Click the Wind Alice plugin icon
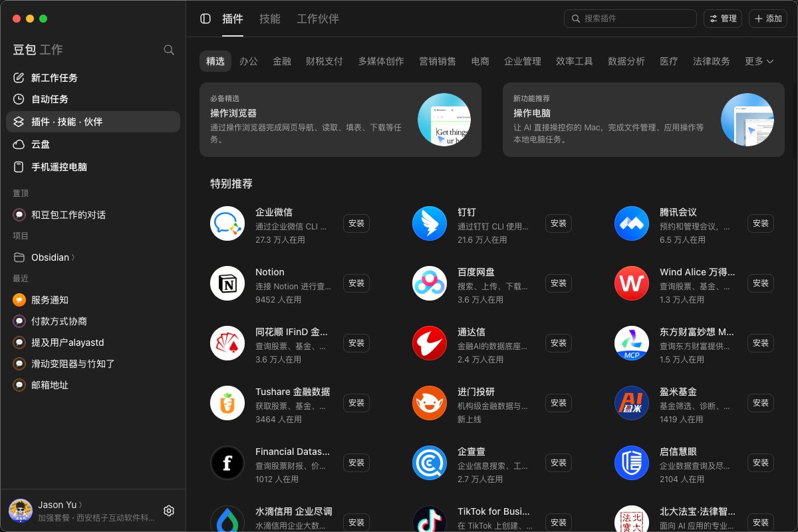The width and height of the screenshot is (798, 532). 632,283
